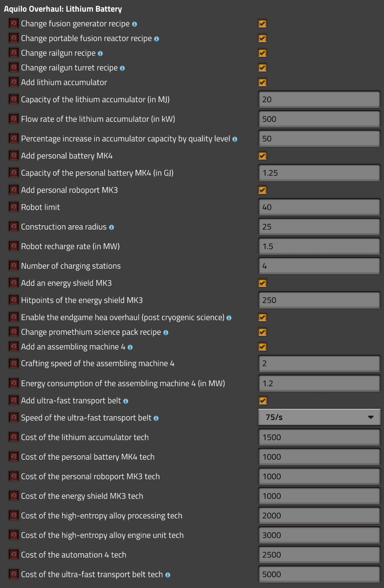
Task: Untick 'Add an energy shield MK3'
Action: 263,283
